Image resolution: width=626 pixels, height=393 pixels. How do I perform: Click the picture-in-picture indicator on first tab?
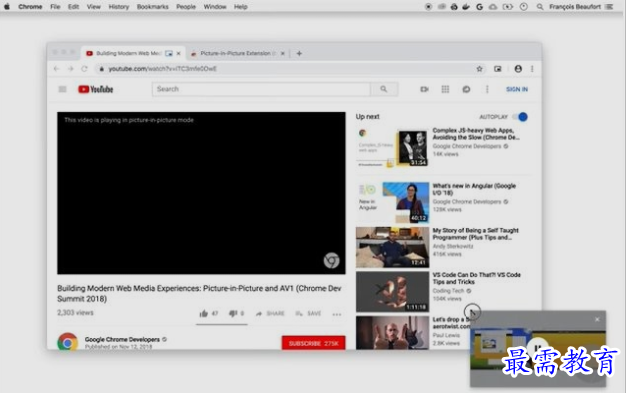(169, 53)
